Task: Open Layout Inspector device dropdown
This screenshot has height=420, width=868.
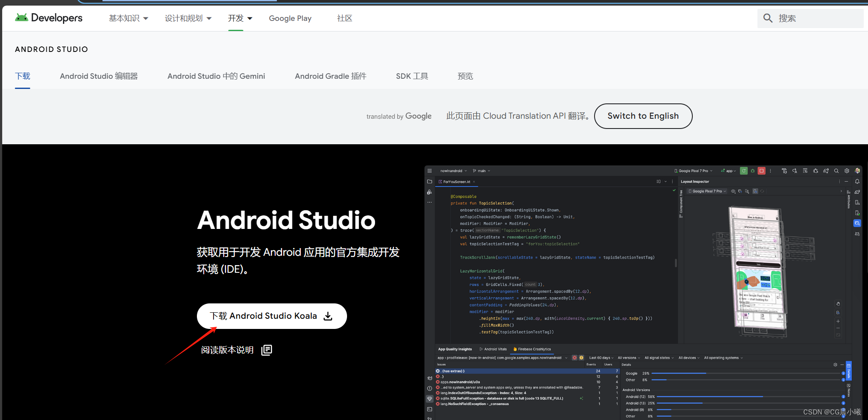Action: (x=707, y=191)
